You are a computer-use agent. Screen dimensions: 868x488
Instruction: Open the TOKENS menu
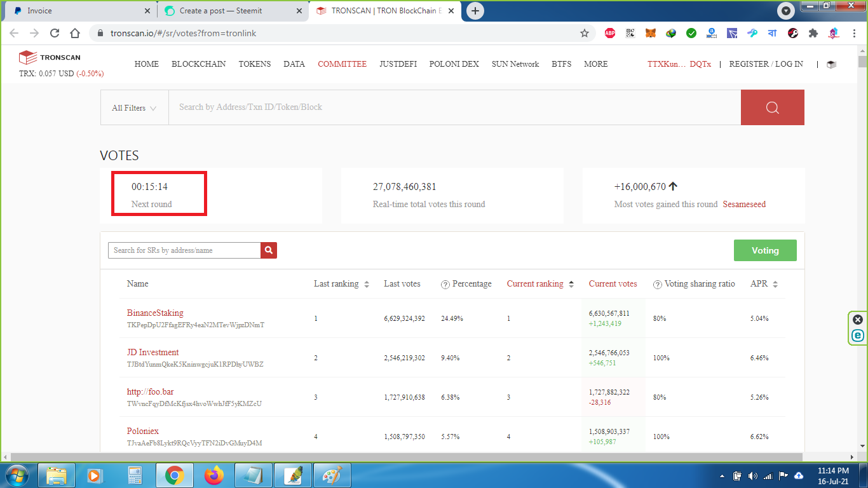pos(255,64)
